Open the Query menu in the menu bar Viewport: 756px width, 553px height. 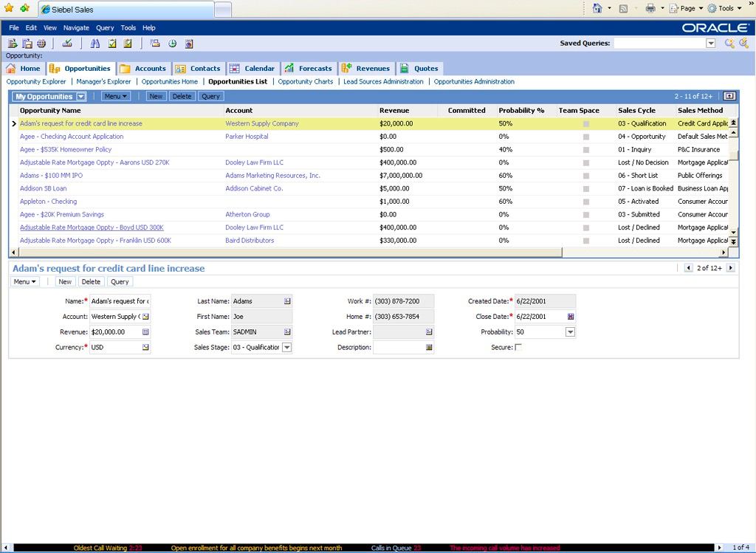pos(105,28)
